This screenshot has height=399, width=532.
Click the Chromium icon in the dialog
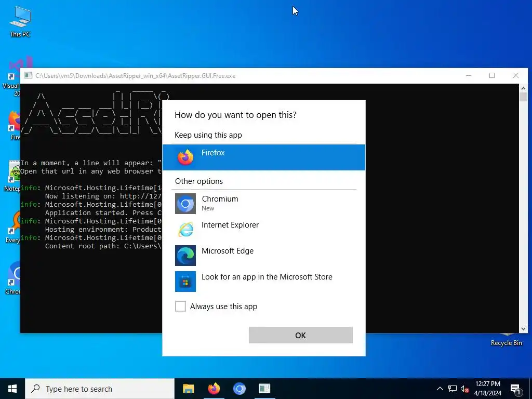click(x=185, y=204)
